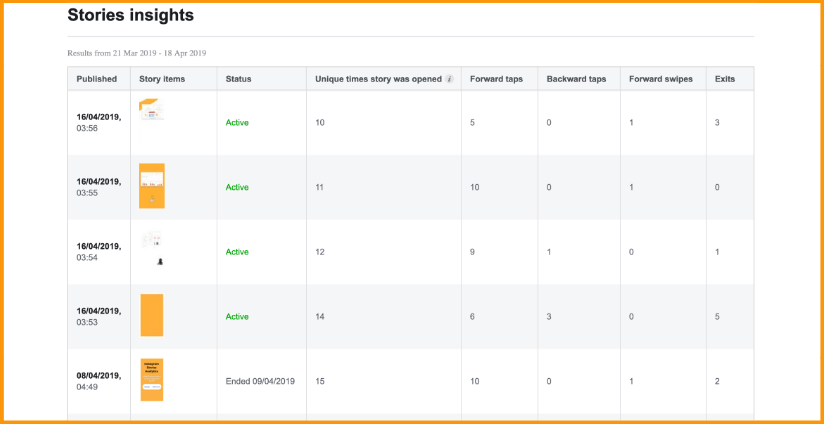This screenshot has width=824, height=424.
Task: Click backward taps value 1 in 03:54 row
Action: pos(549,252)
